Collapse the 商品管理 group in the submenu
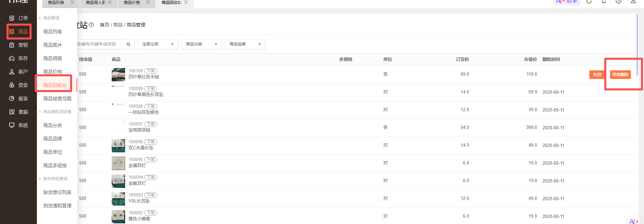The height and width of the screenshot is (224, 644). point(50,18)
